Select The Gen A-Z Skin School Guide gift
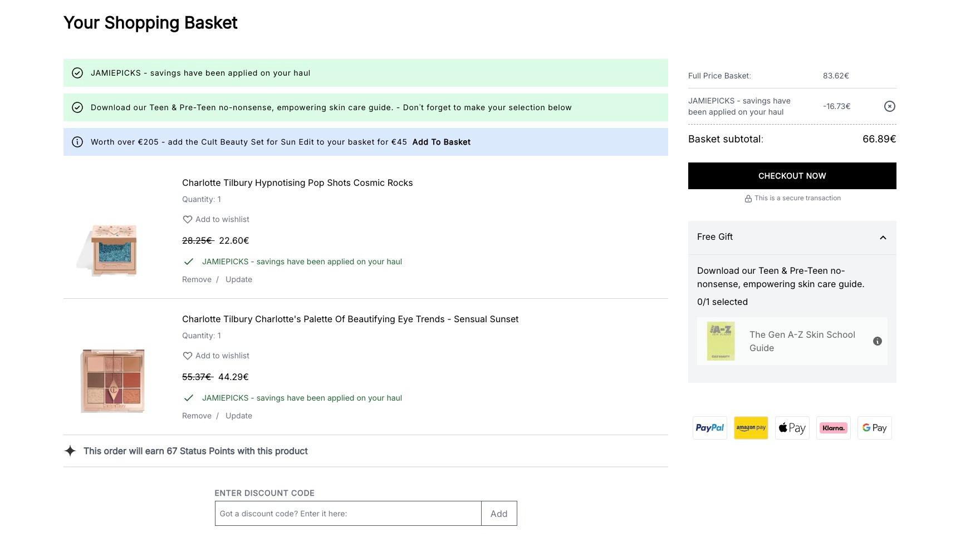This screenshot has height=552, width=980. coord(792,341)
